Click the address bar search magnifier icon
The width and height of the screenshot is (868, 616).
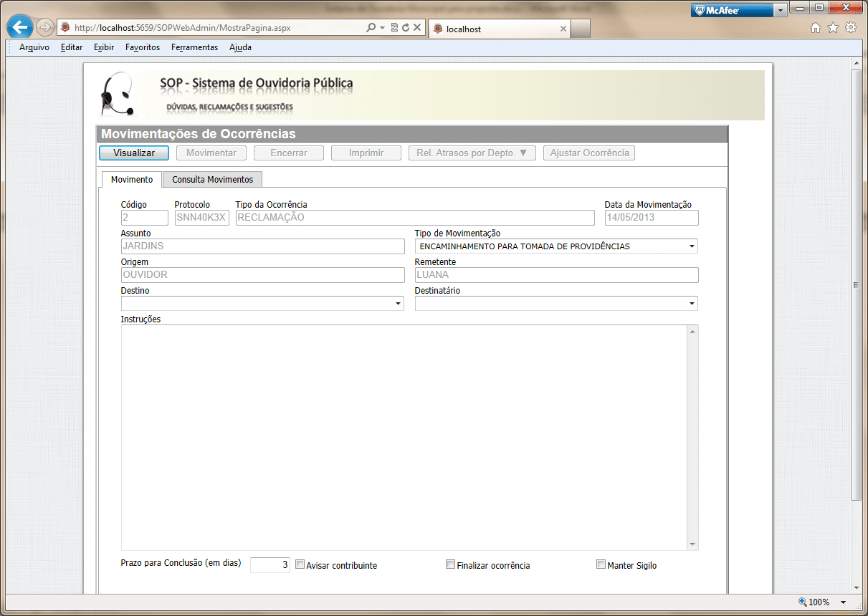[371, 28]
